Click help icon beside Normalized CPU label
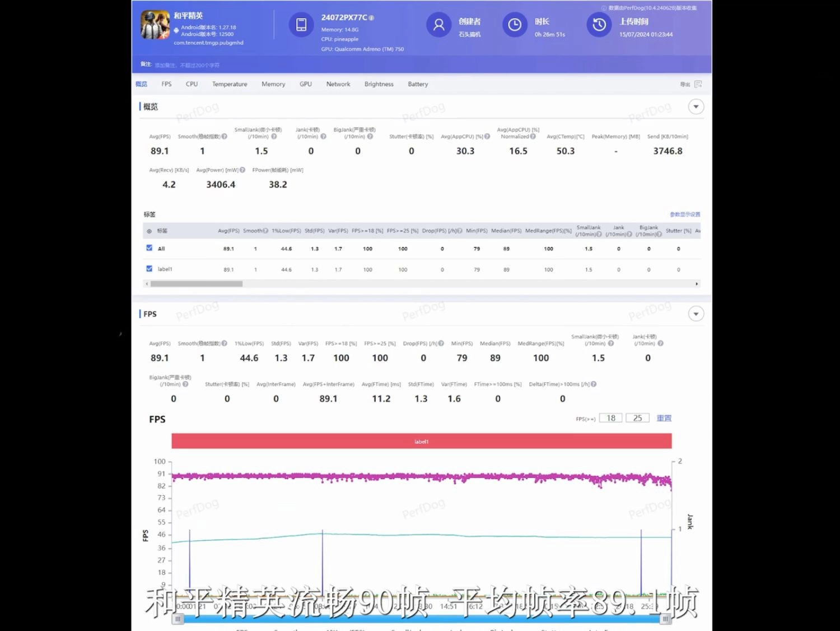Image resolution: width=840 pixels, height=631 pixels. click(533, 136)
